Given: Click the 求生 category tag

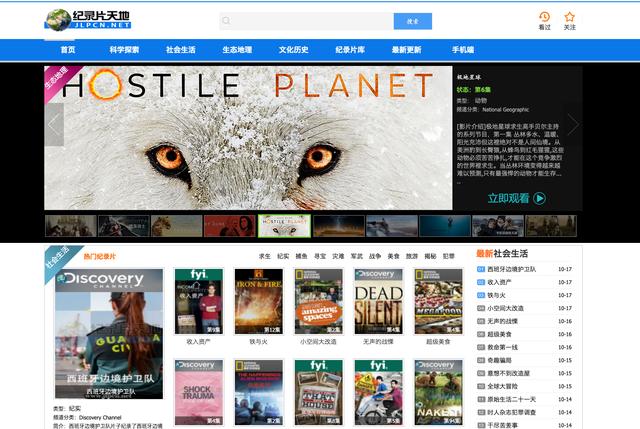Looking at the screenshot, I should [x=264, y=256].
